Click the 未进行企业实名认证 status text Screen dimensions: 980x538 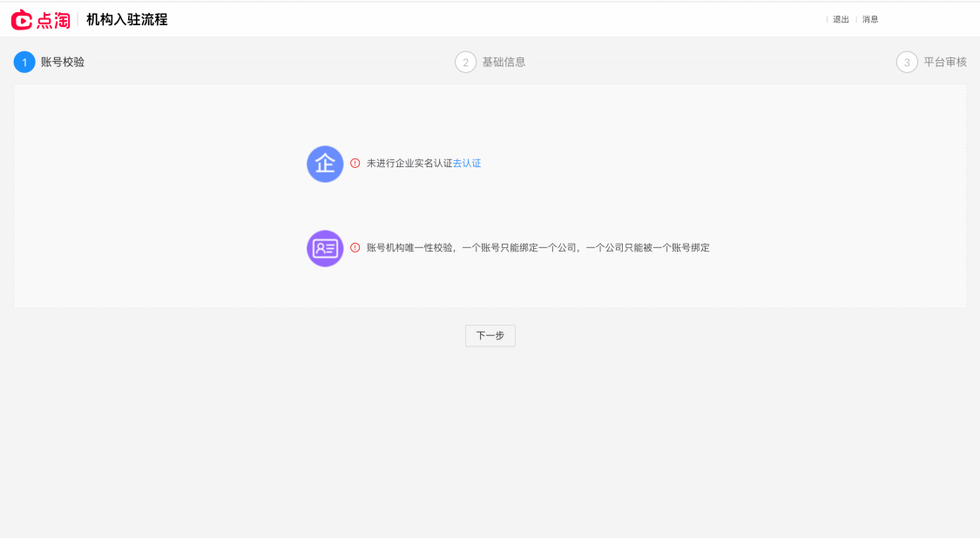point(409,163)
